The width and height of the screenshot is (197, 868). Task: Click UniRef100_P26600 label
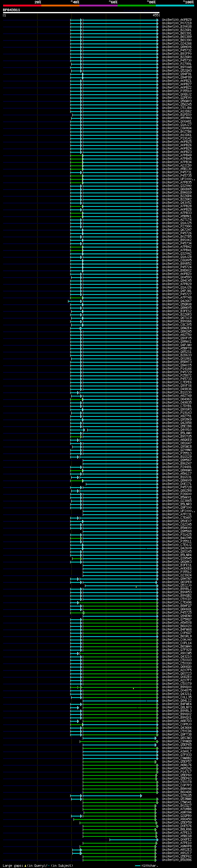click(x=176, y=494)
